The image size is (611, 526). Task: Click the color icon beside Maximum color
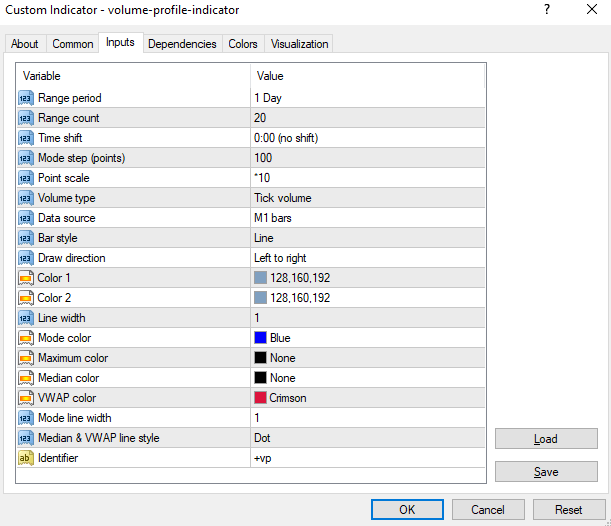click(26, 358)
